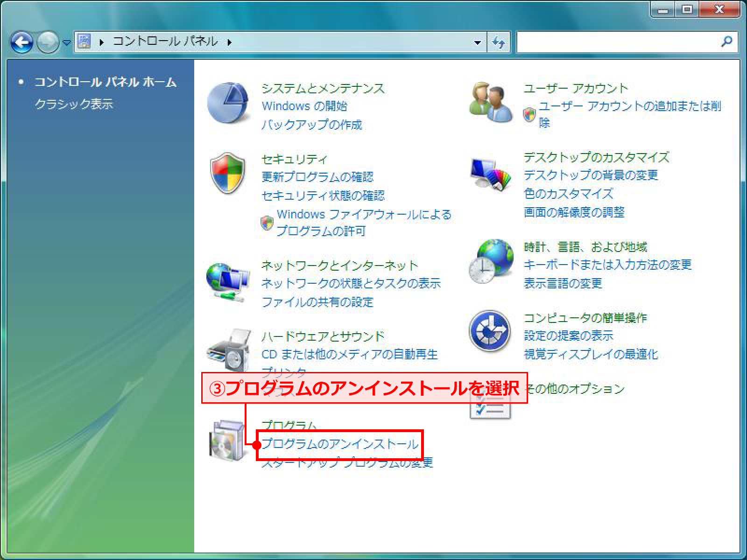This screenshot has height=560, width=747.
Task: Open ハードウェアとサウンド category
Action: [x=323, y=336]
